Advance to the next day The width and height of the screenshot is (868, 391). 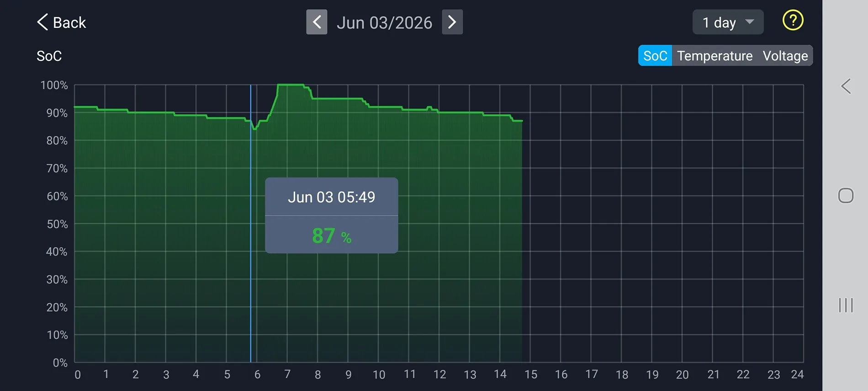pos(452,22)
